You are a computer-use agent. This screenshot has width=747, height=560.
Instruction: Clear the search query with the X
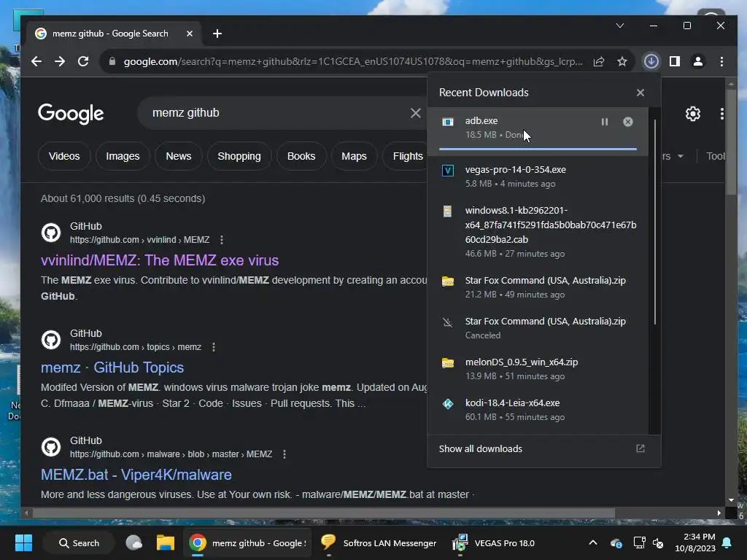[x=415, y=113]
